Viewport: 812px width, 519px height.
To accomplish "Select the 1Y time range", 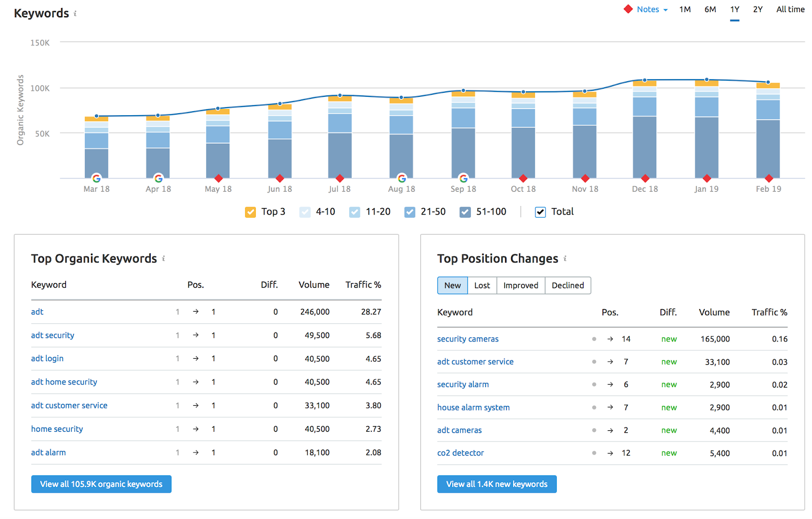I will click(x=735, y=9).
